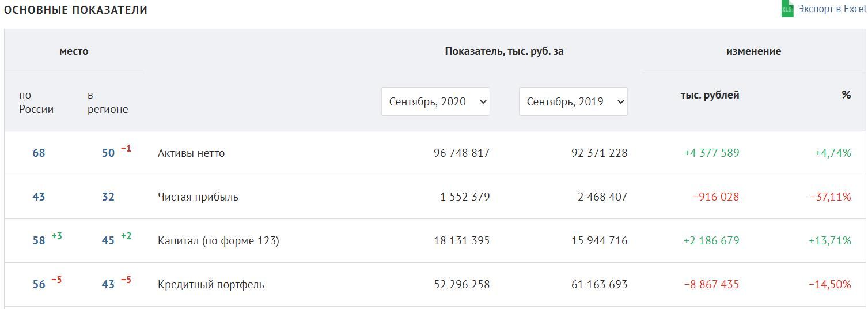Click the XLS Excel export icon
868x309 pixels.
coord(787,9)
